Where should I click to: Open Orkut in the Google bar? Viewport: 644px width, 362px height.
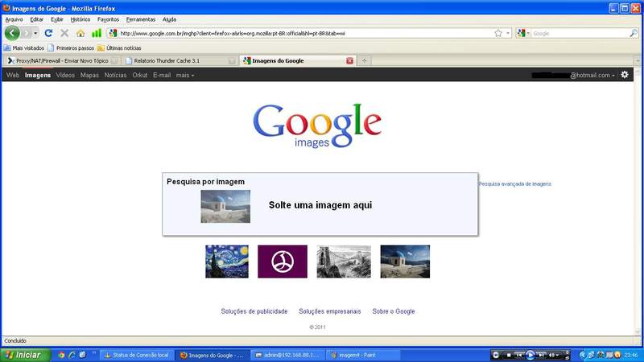[139, 75]
